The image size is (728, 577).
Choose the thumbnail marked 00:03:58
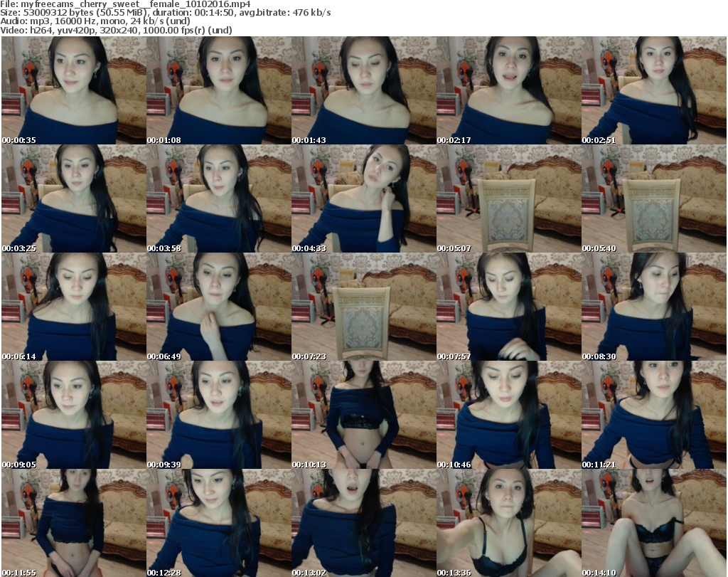tap(219, 198)
